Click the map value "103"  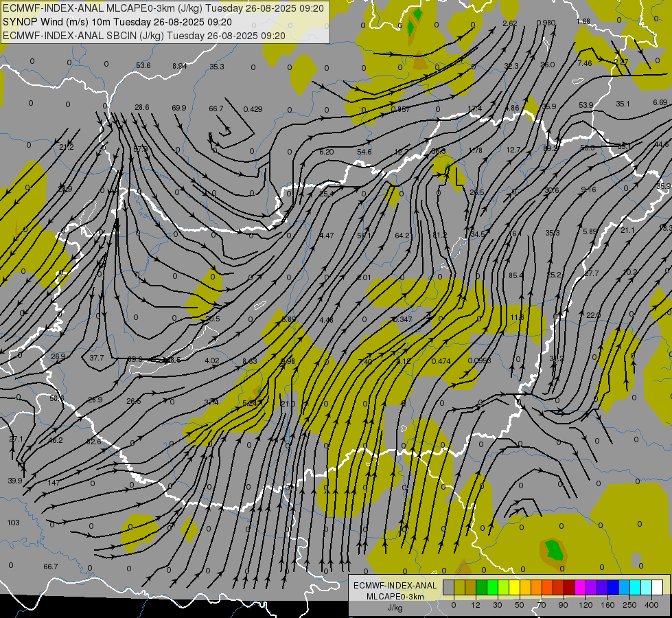(x=13, y=523)
